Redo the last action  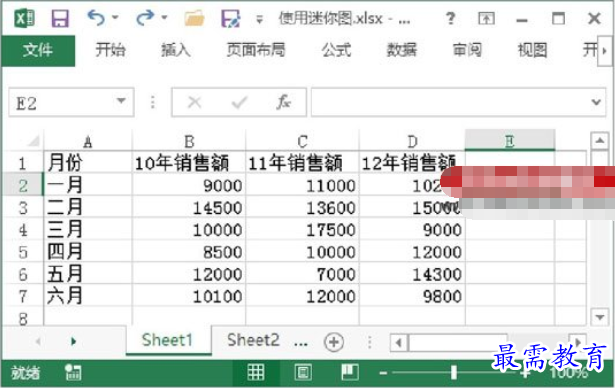145,18
